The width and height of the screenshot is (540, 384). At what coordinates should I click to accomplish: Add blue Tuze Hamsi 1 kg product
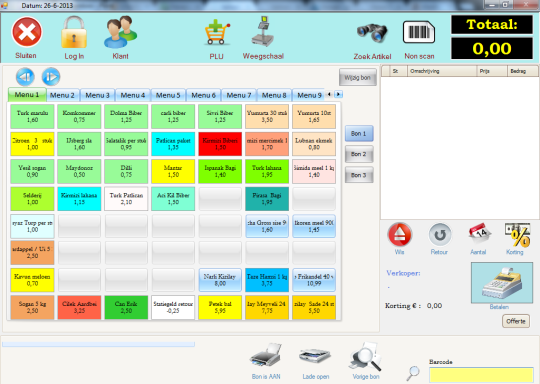267,280
